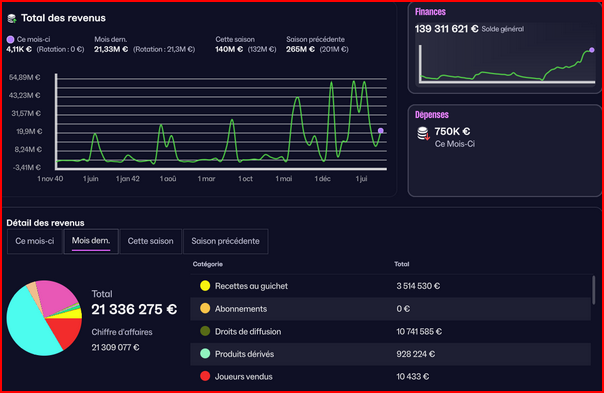Click the Catégorie column header
Image resolution: width=604 pixels, height=393 pixels.
tap(208, 264)
